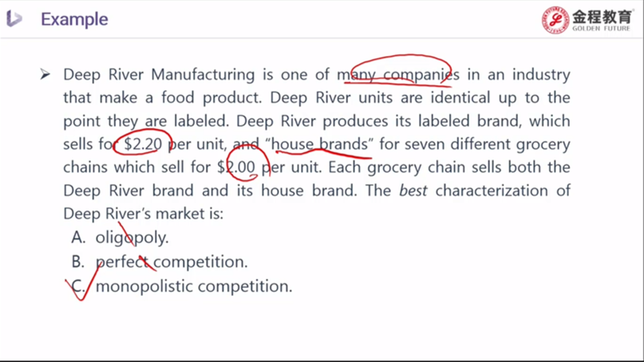Click the red Golden Future circular emblem
The width and height of the screenshot is (644, 362).
click(555, 20)
